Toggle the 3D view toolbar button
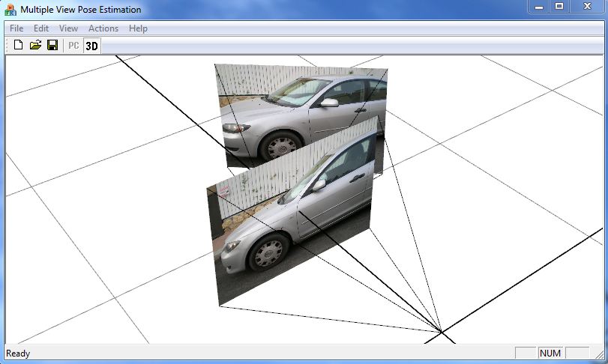This screenshot has width=608, height=364. point(91,46)
